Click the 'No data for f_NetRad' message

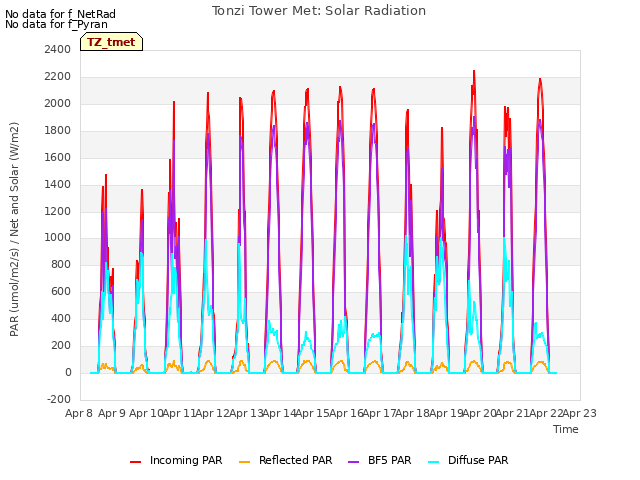60,14
